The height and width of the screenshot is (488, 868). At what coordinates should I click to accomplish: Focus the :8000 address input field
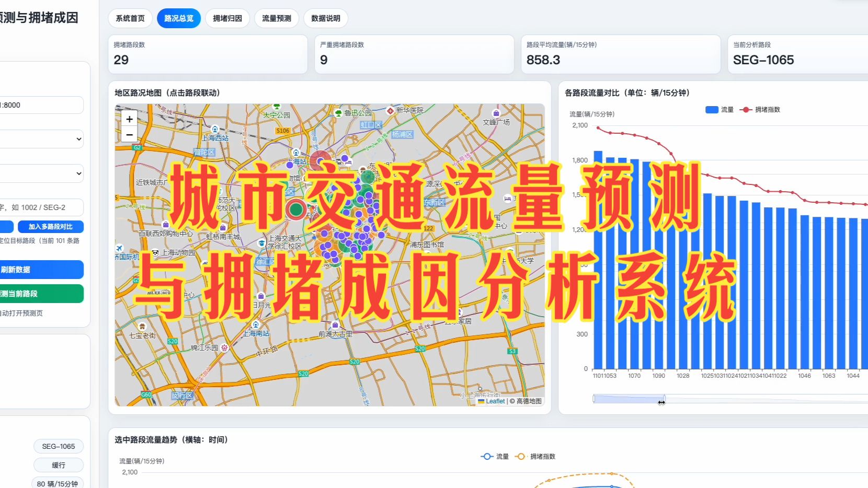click(42, 105)
